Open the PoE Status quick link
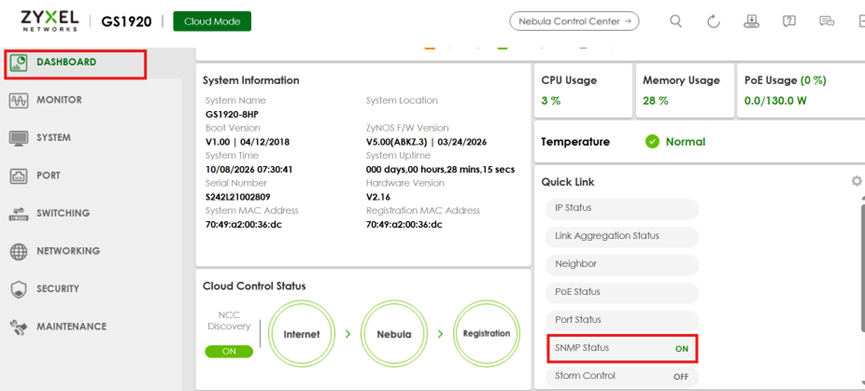865x391 pixels. 623,292
